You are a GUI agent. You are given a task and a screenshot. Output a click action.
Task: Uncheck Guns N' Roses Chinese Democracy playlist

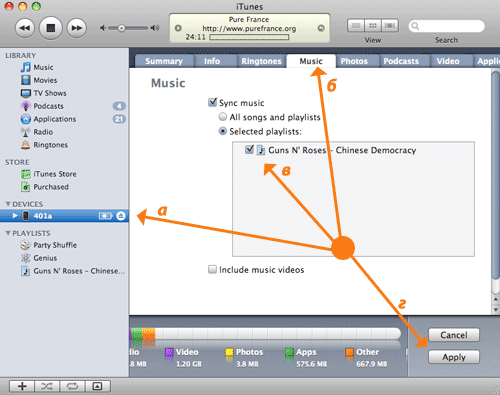(x=249, y=150)
